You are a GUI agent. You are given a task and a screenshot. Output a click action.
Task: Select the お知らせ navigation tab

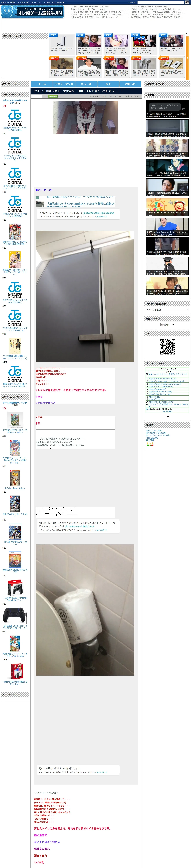click(130, 84)
